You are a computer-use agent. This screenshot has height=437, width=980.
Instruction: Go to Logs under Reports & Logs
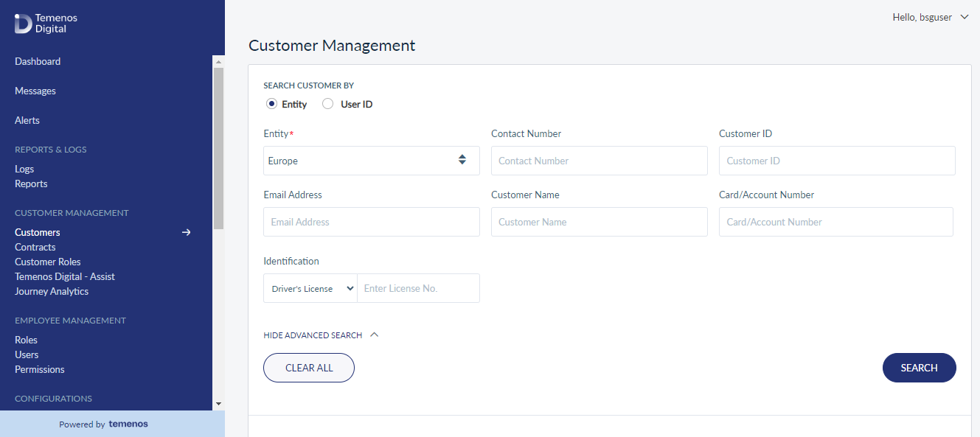coord(24,169)
